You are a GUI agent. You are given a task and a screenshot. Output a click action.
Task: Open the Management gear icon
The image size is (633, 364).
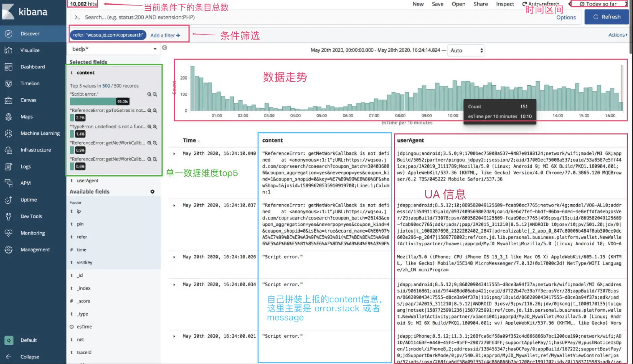point(9,250)
